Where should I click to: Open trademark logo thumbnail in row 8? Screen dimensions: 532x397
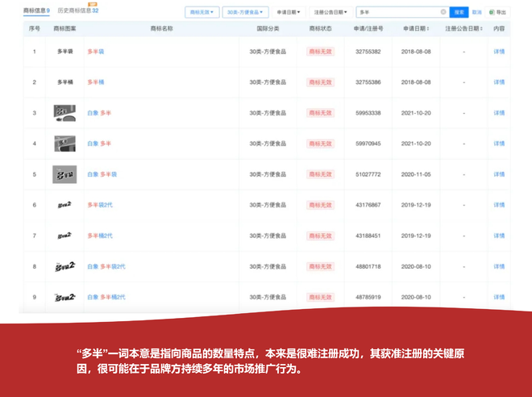tap(64, 266)
